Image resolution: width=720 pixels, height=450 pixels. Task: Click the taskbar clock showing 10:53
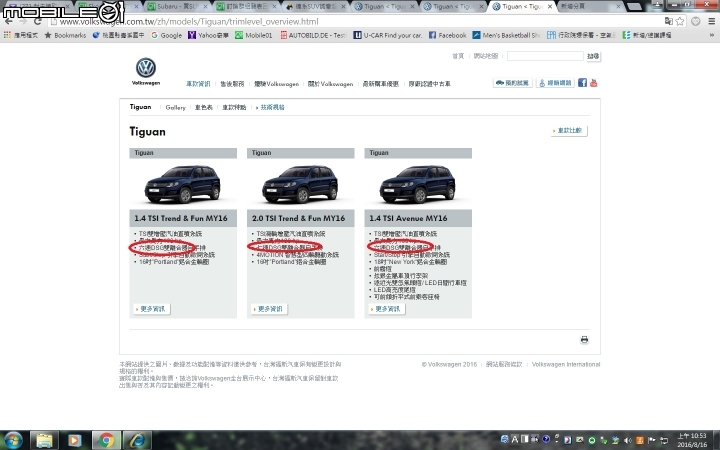692,440
